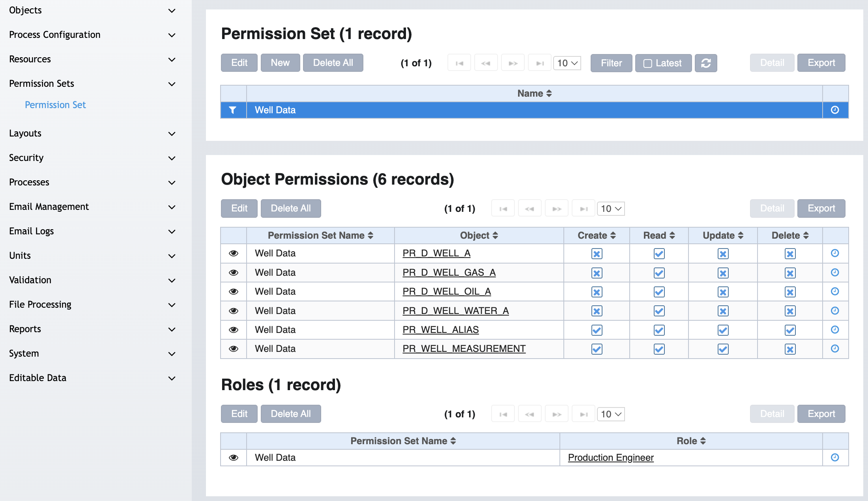This screenshot has width=868, height=501.
Task: Open PR_D_WELL_WATER_A object link
Action: tap(455, 311)
